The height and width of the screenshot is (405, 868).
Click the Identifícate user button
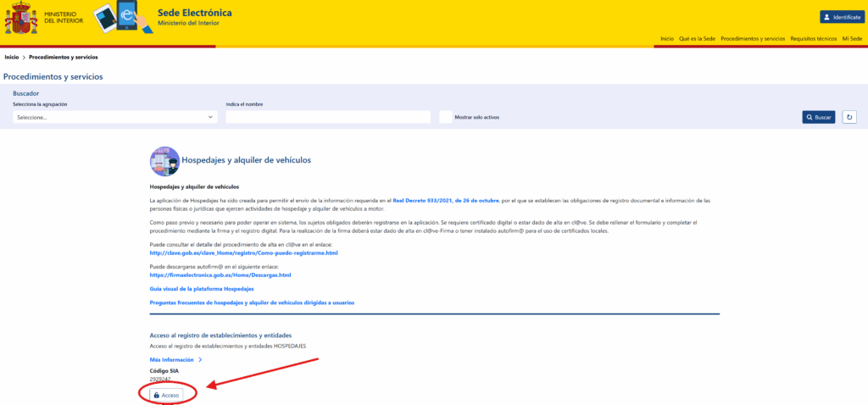pyautogui.click(x=841, y=17)
